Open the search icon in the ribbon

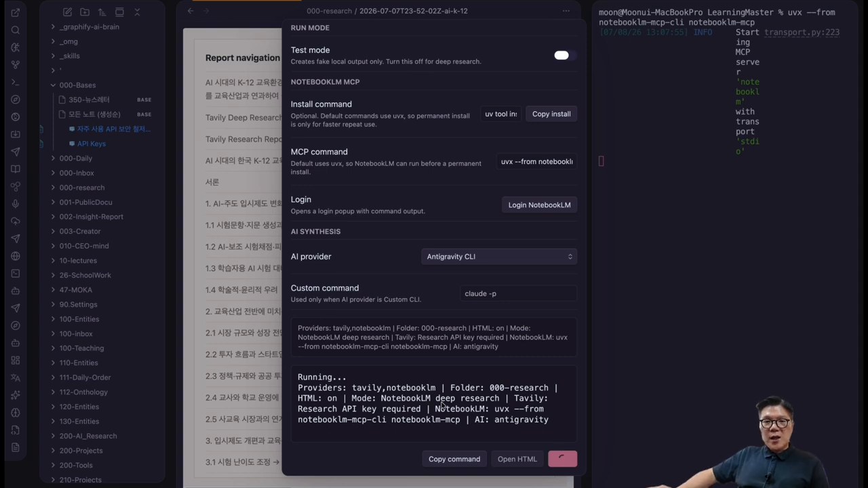pos(16,30)
